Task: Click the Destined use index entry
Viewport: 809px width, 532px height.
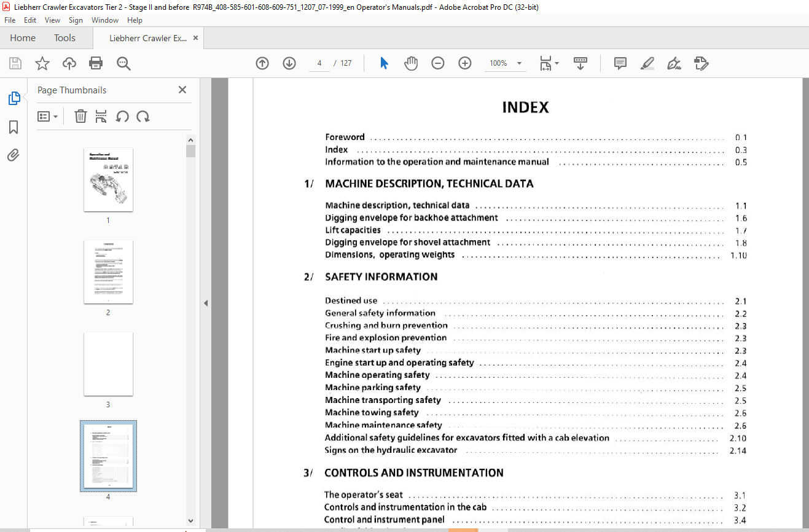Action: click(x=351, y=301)
